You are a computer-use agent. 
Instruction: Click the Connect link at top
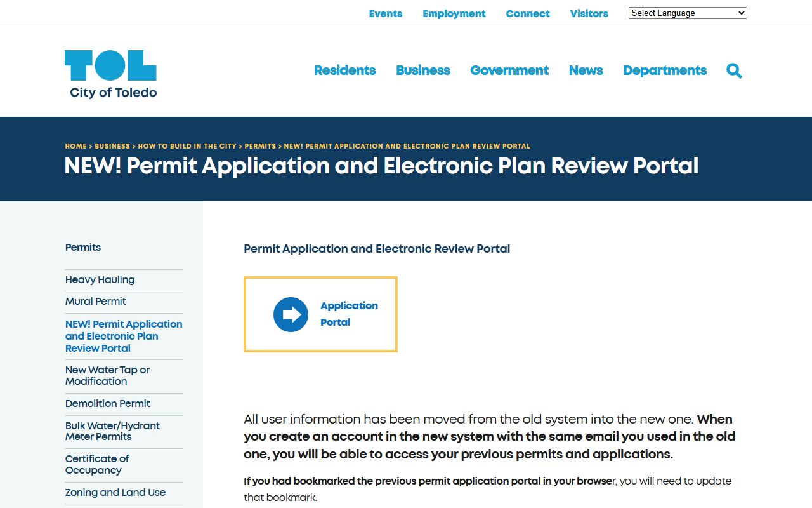527,13
